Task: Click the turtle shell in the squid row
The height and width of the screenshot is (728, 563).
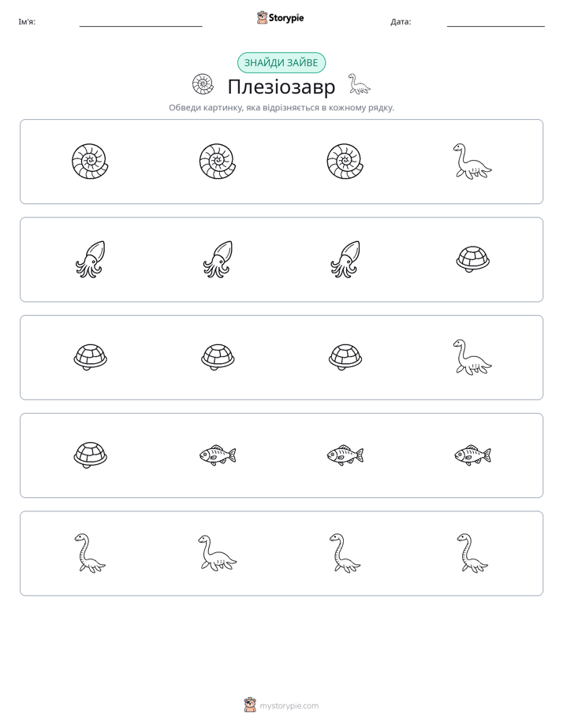Action: (x=473, y=259)
